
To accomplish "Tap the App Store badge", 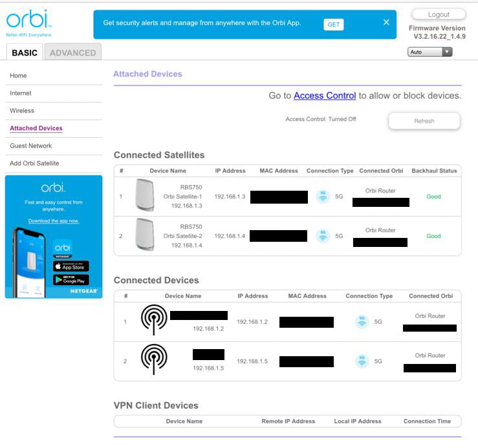I will pos(71,266).
